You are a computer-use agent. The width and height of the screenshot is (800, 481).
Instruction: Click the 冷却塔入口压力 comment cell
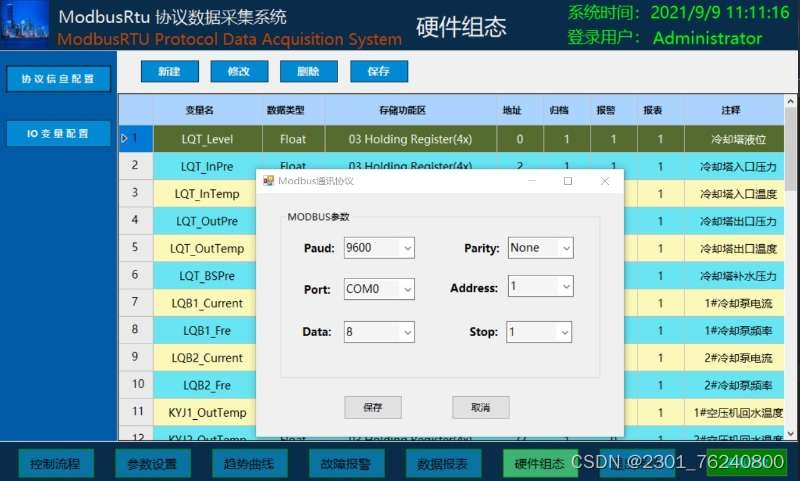[734, 166]
